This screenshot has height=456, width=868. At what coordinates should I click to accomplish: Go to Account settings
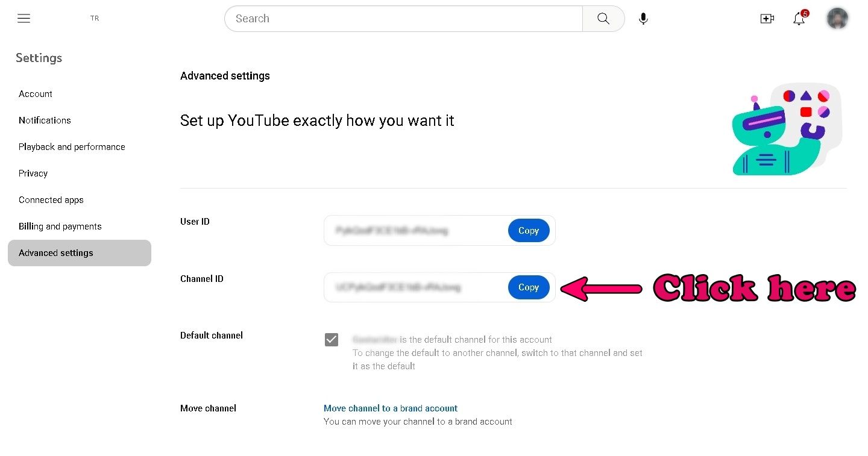tap(36, 94)
